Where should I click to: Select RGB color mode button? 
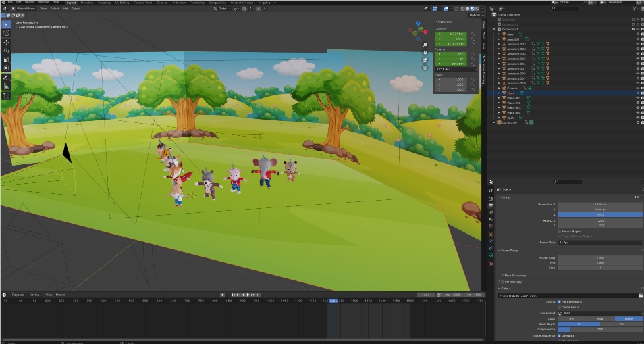(x=601, y=318)
